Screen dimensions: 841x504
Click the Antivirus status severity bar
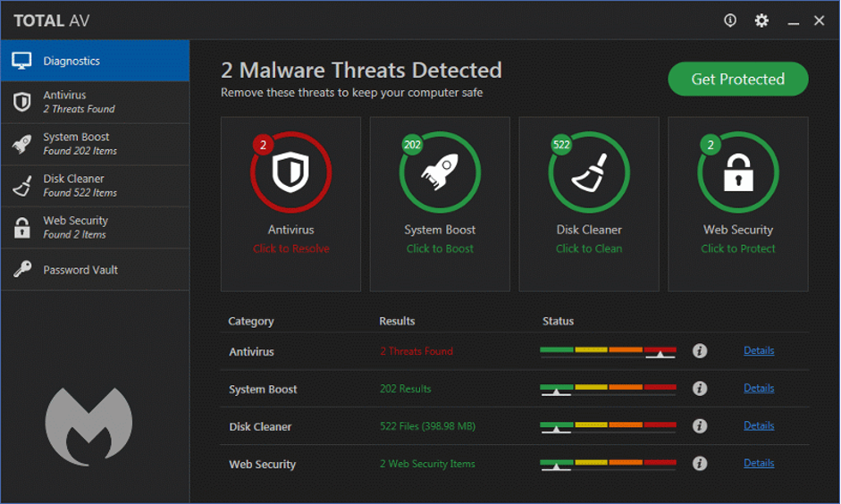(x=608, y=351)
